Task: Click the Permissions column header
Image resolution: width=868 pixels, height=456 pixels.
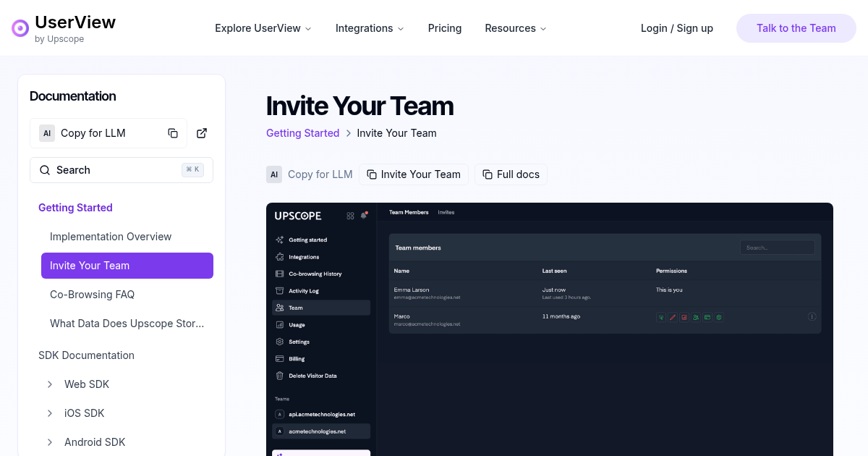Action: [671, 271]
